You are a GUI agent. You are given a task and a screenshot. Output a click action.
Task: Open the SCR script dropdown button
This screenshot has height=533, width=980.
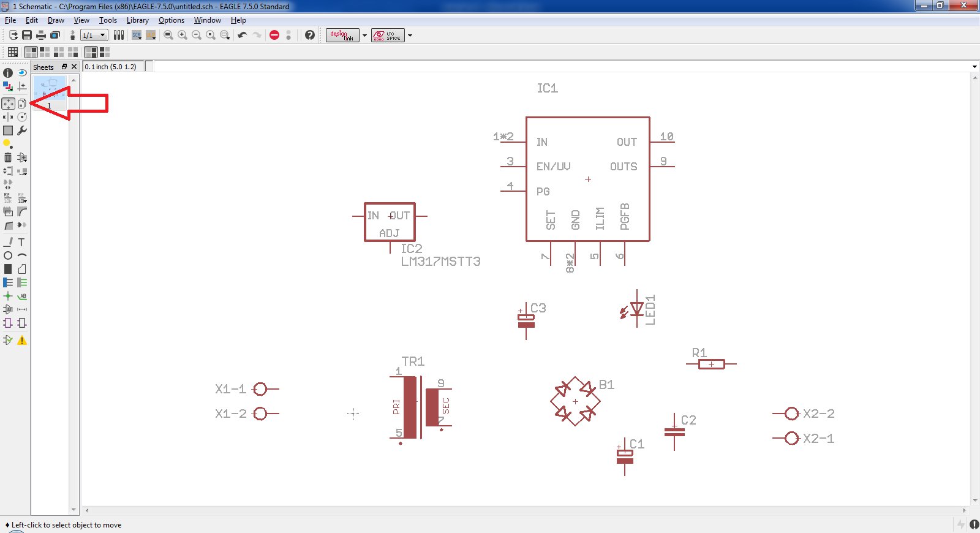[x=137, y=35]
